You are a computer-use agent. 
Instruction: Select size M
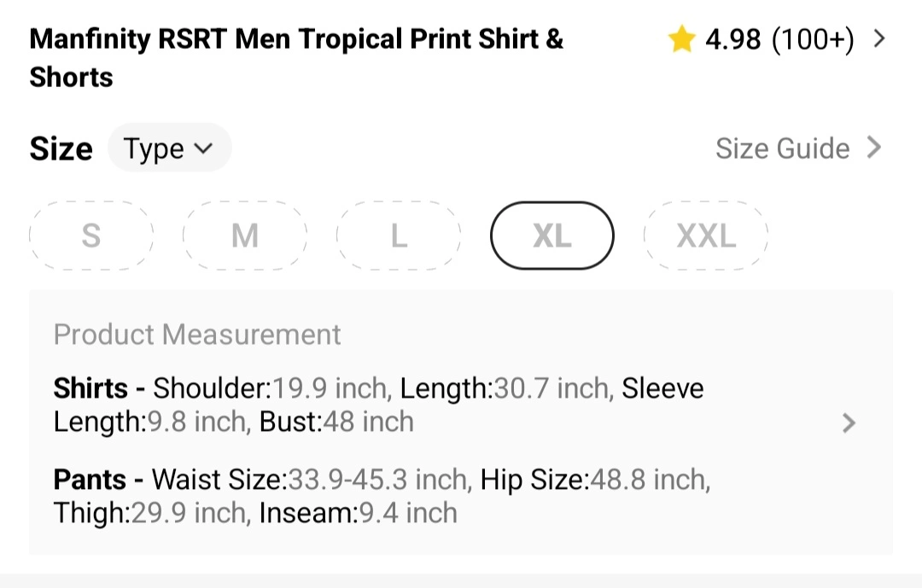[x=245, y=236]
